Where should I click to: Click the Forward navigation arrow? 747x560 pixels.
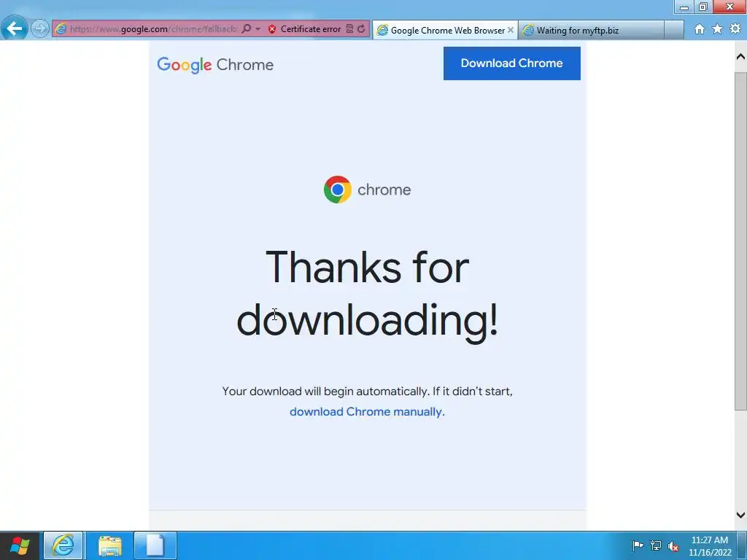(x=40, y=28)
